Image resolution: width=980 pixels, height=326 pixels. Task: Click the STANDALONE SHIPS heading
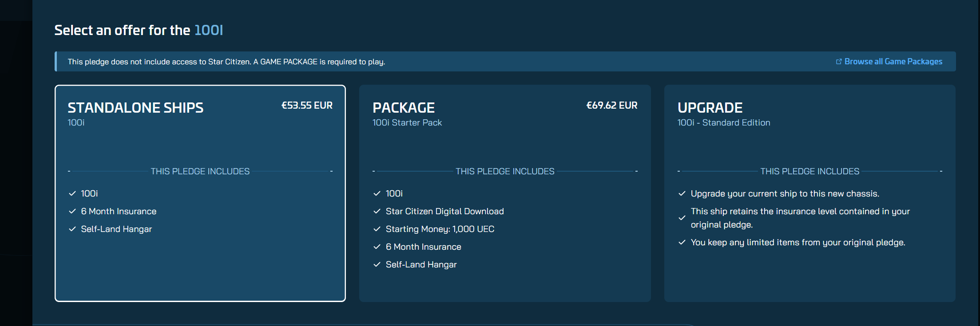[135, 108]
